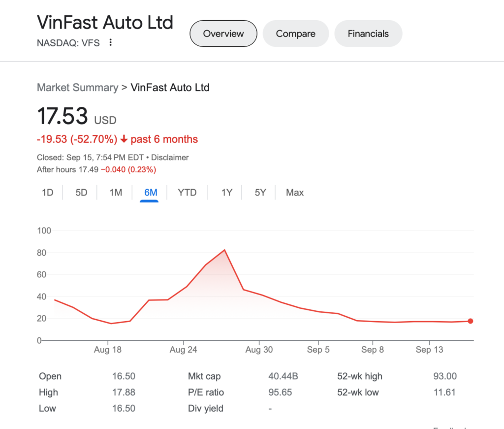Switch to the Compare tab
Viewport: 504px width, 429px height.
click(x=296, y=33)
